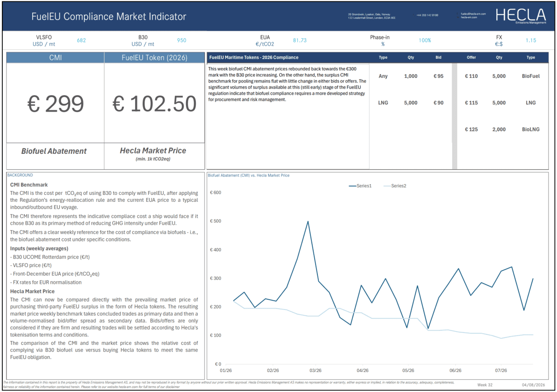This screenshot has width=557, height=392.
Task: Click the 07/26 x-axis label
Action: [501, 371]
